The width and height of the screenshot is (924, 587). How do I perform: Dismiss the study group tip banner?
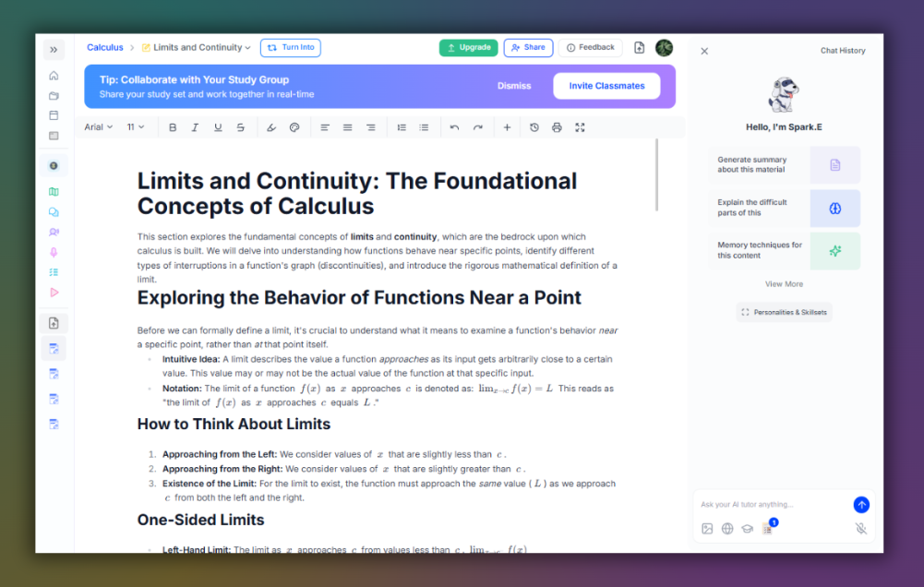(x=514, y=85)
